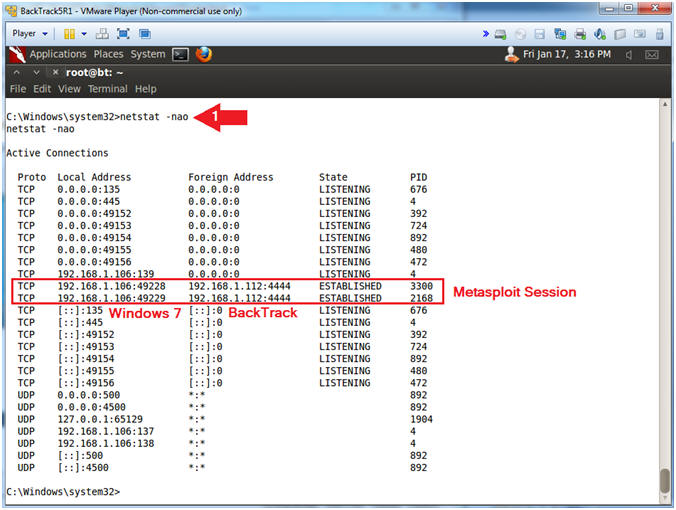Click the printer device icon

tap(580, 34)
